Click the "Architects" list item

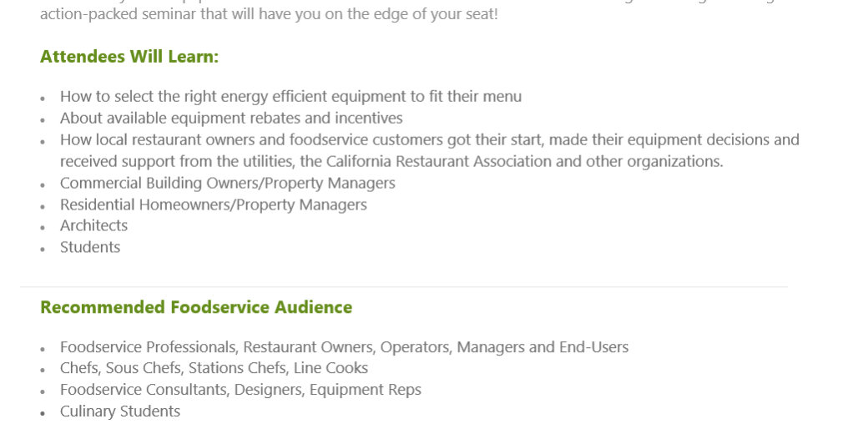(93, 226)
